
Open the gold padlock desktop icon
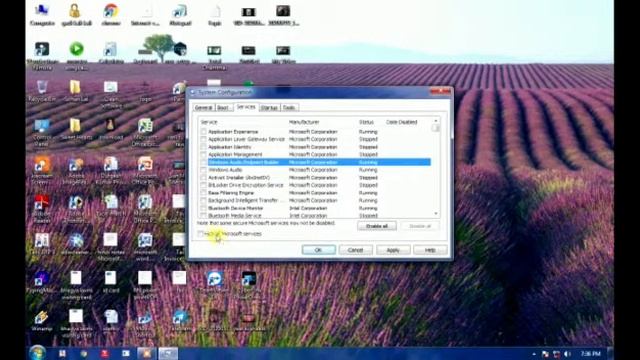point(76,14)
